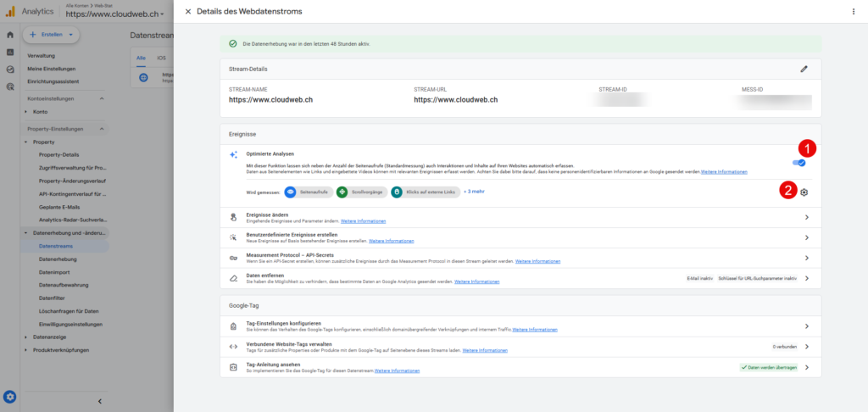
Task: Click the Scrollvorgänge chip
Action: coord(361,192)
